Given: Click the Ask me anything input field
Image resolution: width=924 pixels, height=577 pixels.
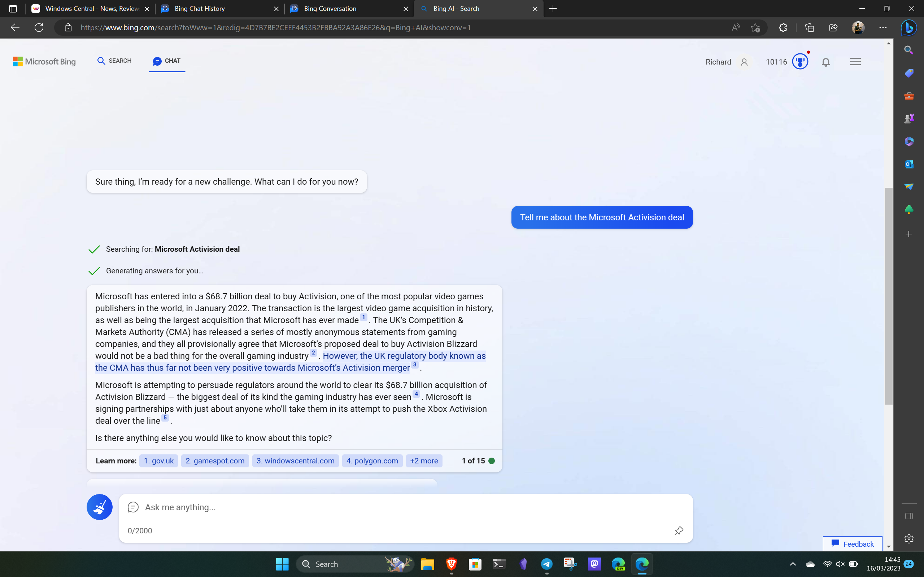Looking at the screenshot, I should click(406, 507).
